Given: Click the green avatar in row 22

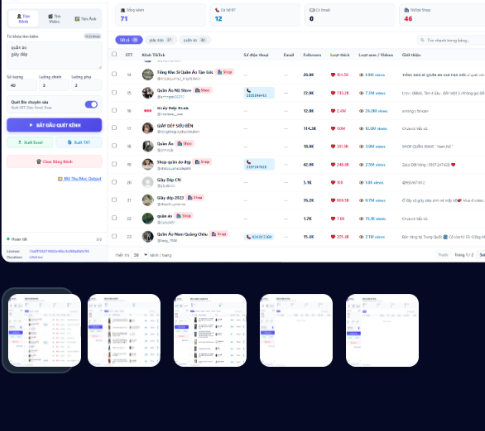Looking at the screenshot, I should pos(148,218).
